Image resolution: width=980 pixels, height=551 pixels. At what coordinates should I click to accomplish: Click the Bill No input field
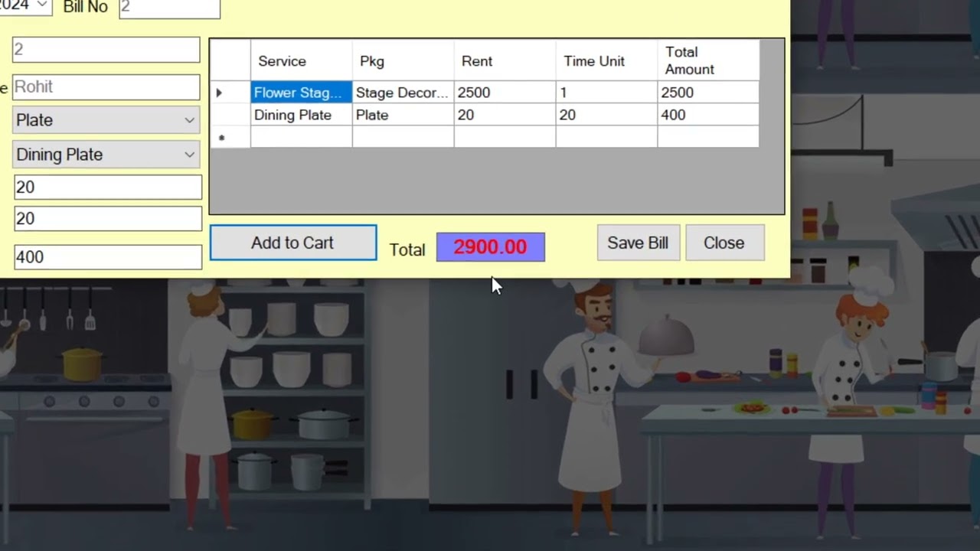169,8
